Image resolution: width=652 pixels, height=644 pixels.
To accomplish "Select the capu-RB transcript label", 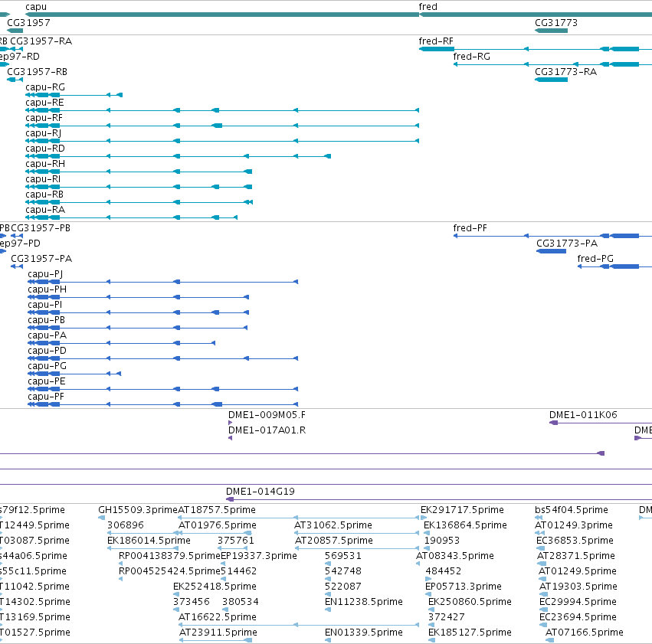I will pos(44,195).
